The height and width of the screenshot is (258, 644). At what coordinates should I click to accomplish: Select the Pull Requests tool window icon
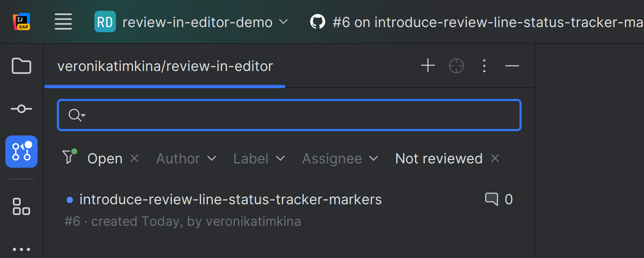(x=21, y=151)
